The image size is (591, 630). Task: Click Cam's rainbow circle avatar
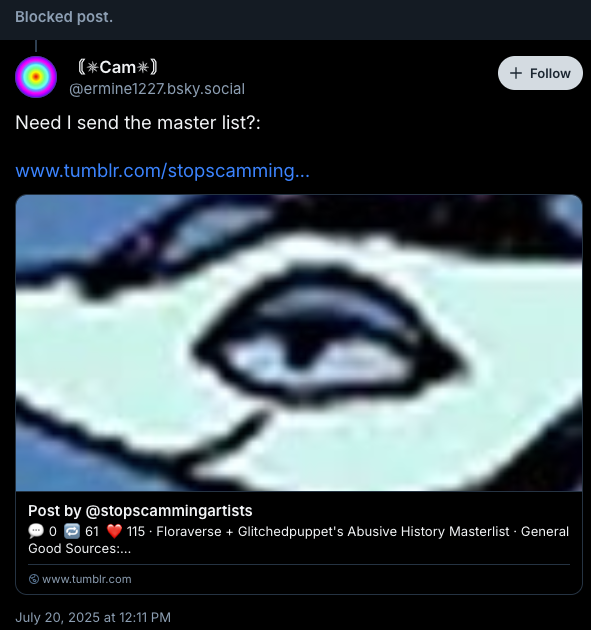tap(36, 77)
